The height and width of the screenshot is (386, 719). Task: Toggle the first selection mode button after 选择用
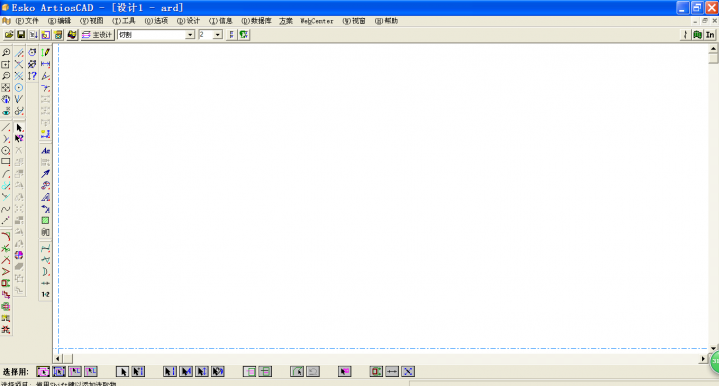tap(43, 371)
